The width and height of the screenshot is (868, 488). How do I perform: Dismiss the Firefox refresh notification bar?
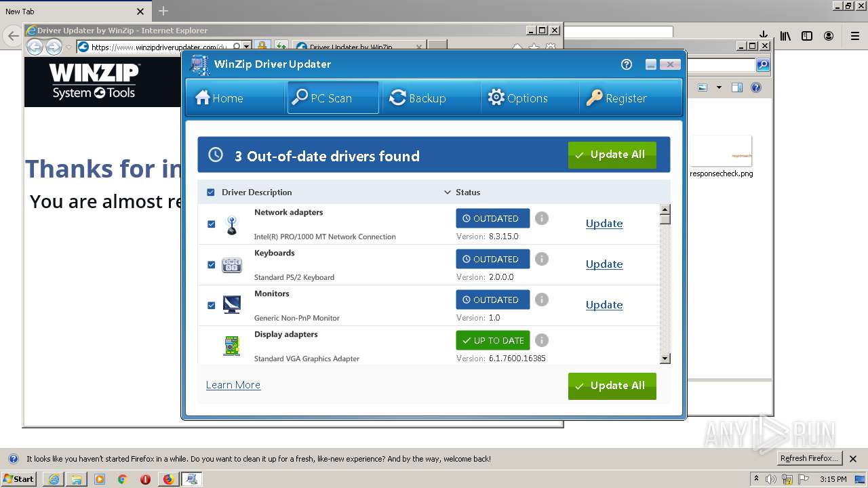pos(853,459)
